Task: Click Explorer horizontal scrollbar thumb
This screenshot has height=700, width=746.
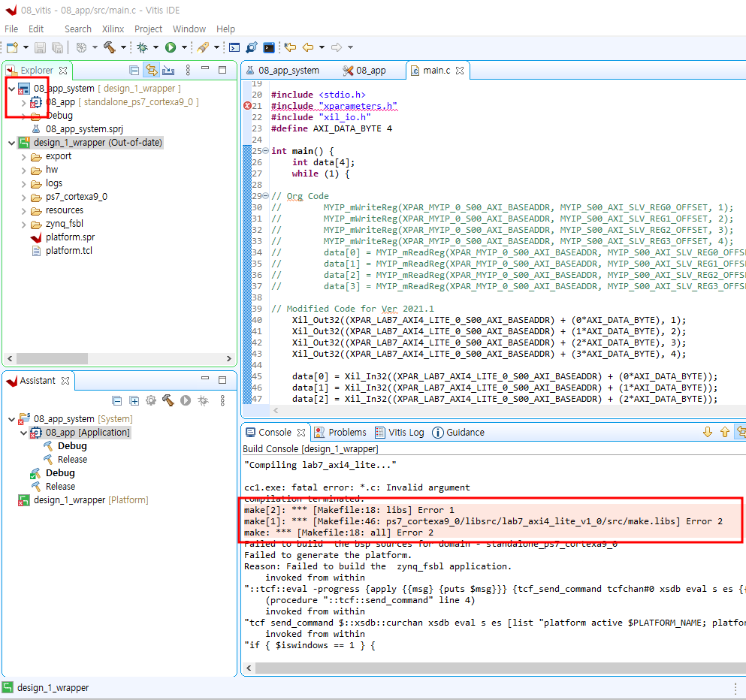Action: tap(52, 358)
